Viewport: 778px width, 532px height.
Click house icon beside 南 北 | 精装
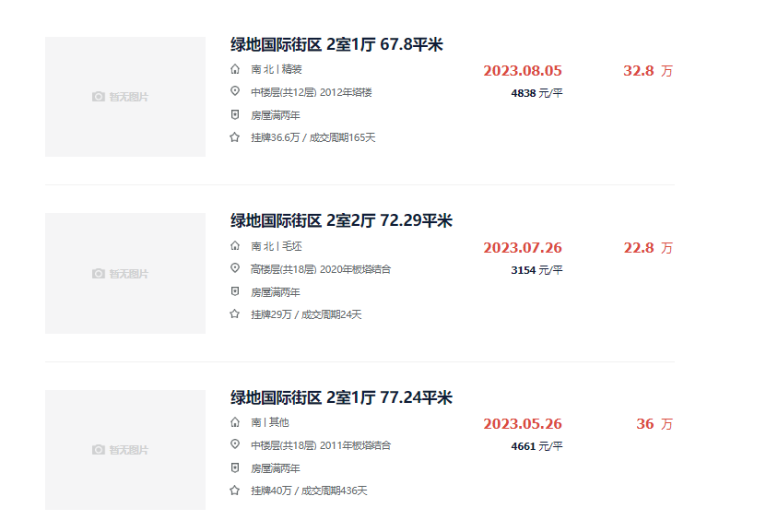pyautogui.click(x=235, y=69)
